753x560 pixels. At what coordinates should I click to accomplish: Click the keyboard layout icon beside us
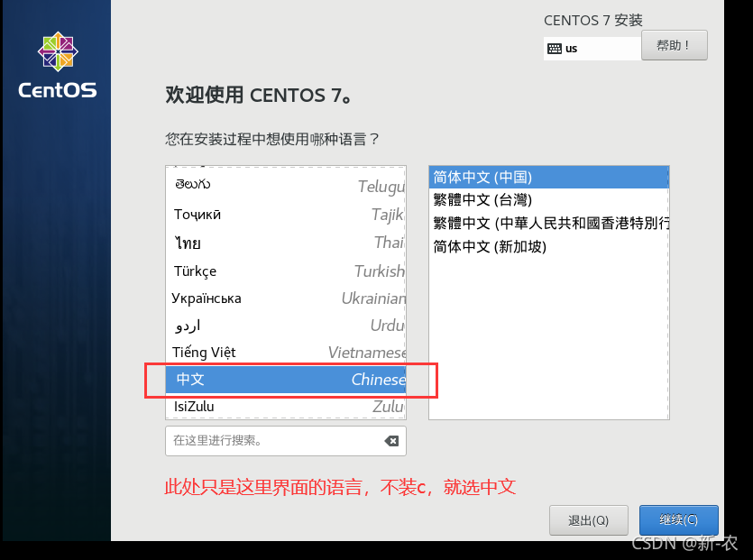pyautogui.click(x=555, y=49)
